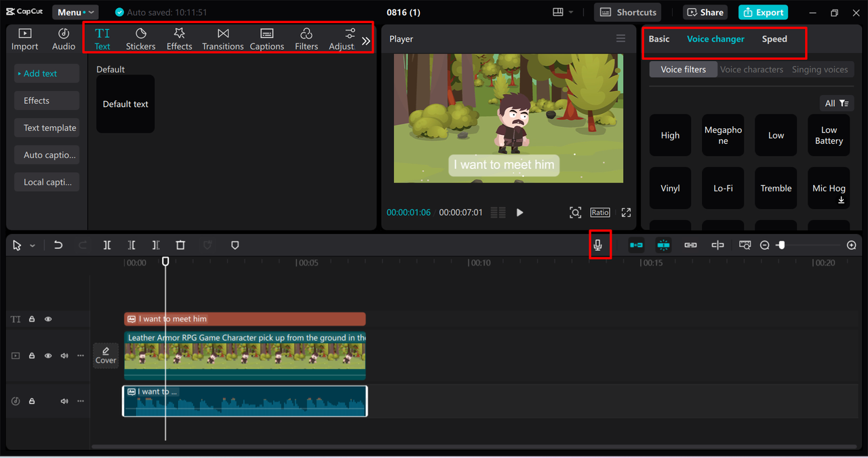Start voiceover recording with microphone

point(597,245)
